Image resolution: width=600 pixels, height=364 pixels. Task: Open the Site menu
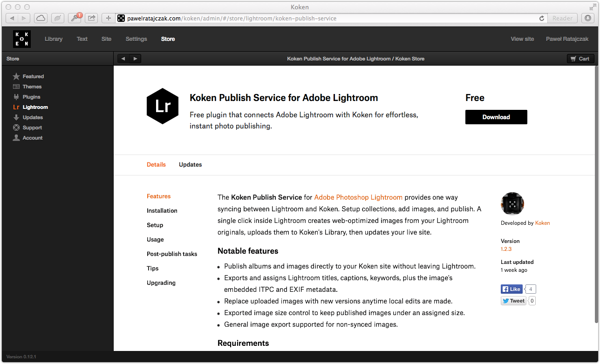point(106,39)
